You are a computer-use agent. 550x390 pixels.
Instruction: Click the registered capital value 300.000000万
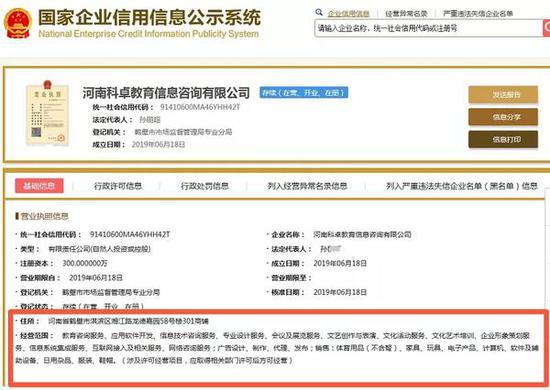pos(85,263)
